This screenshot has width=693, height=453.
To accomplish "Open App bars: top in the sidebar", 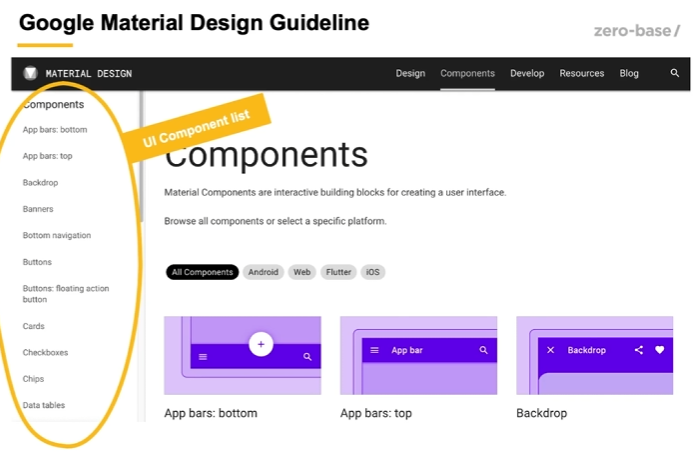I will (47, 156).
